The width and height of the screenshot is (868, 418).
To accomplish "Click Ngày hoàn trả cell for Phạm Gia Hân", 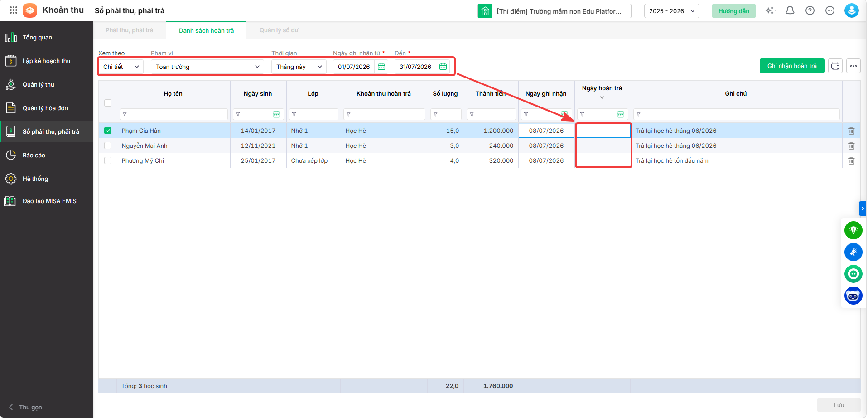I will [603, 131].
